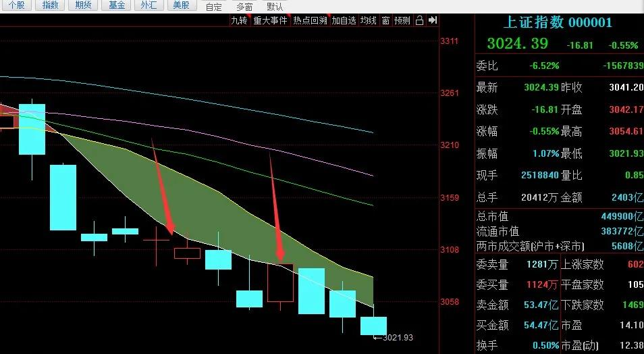Viewport: 644px width, 354px height.
Task: Click the 3021.93 low price label on chart
Action: [398, 338]
